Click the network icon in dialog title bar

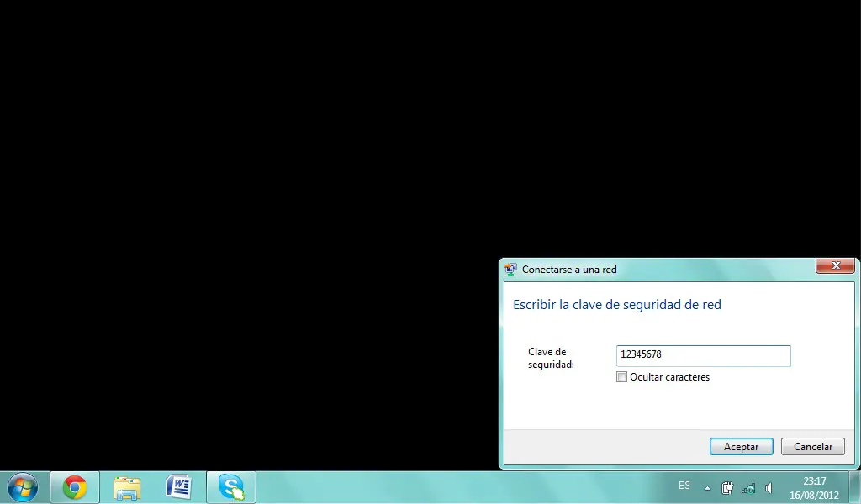pos(510,270)
